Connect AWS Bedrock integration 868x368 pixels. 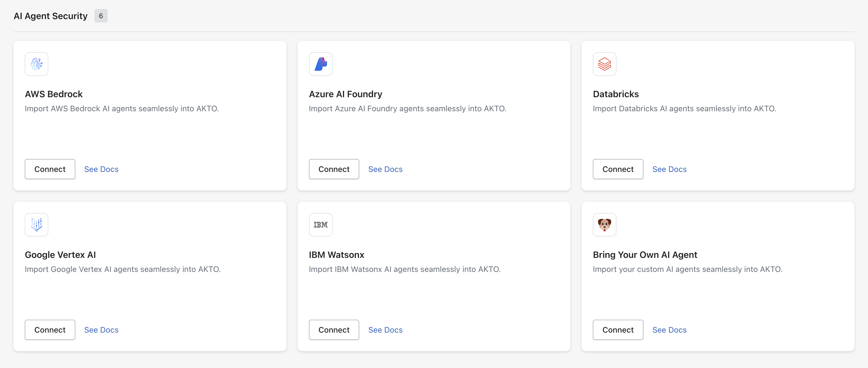tap(50, 169)
